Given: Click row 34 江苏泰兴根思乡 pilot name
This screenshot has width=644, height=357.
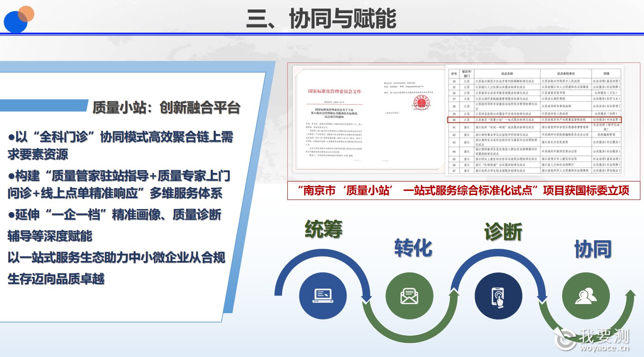Looking at the screenshot, I should (x=505, y=81).
